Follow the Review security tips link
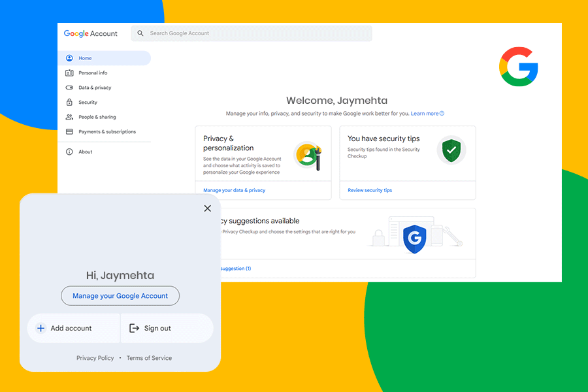This screenshot has width=588, height=392. [370, 190]
